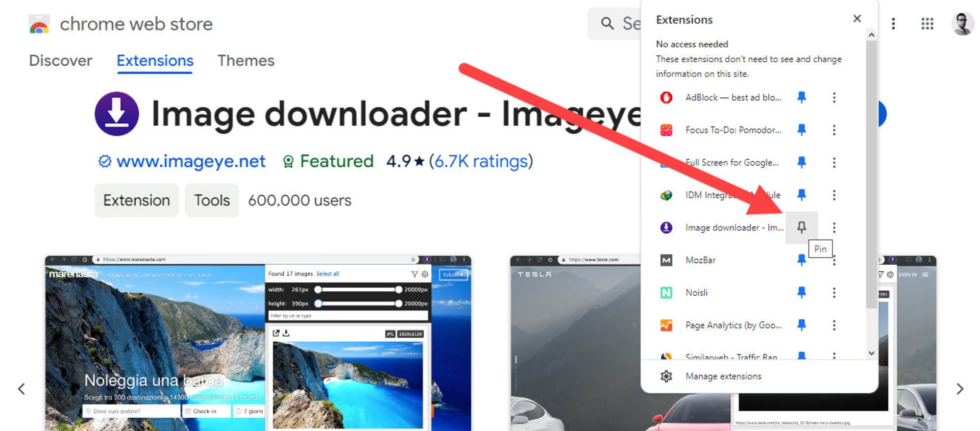Click the Manage extensions gear icon
980x431 pixels.
click(666, 376)
